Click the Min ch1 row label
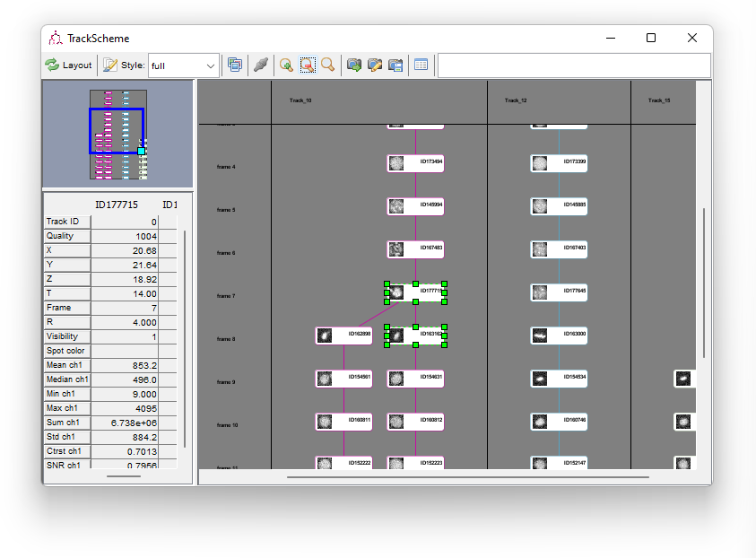The width and height of the screenshot is (756, 558). (x=67, y=394)
